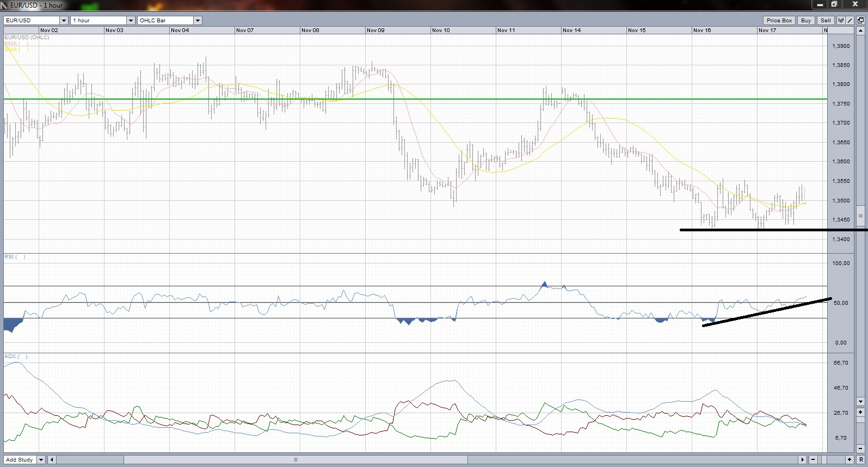This screenshot has height=467, width=868.
Task: Open the Add Study dropdown arrow
Action: point(41,460)
